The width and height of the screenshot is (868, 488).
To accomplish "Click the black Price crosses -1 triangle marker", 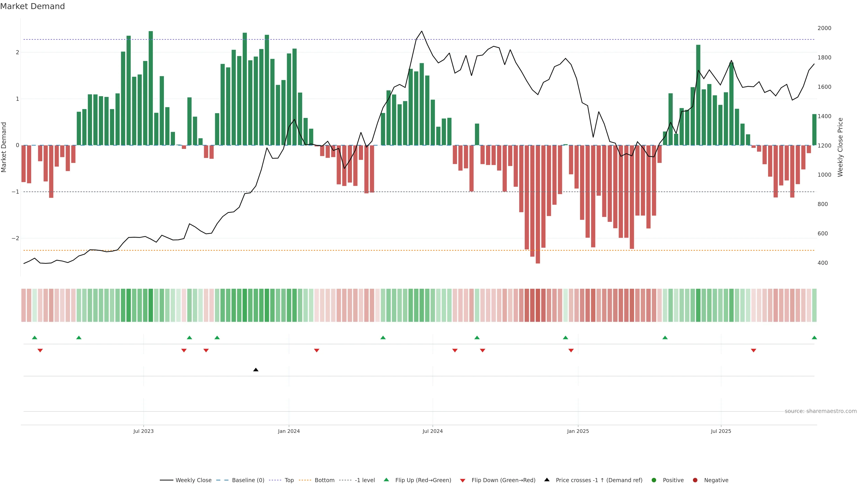I will coord(256,370).
